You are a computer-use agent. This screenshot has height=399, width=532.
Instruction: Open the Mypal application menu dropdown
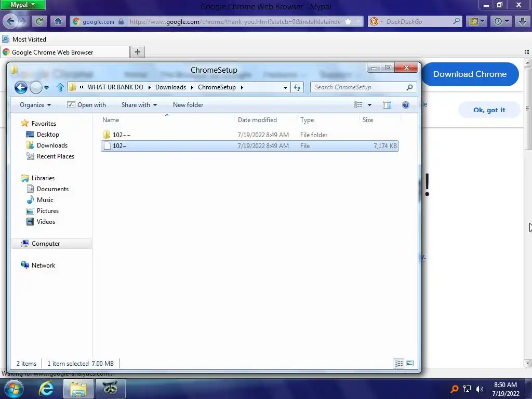(23, 5)
